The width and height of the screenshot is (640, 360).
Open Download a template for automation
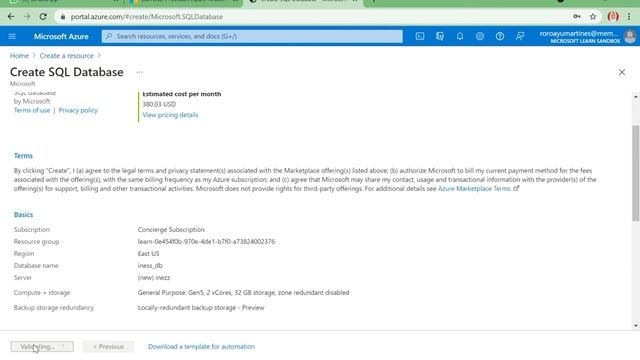point(201,347)
